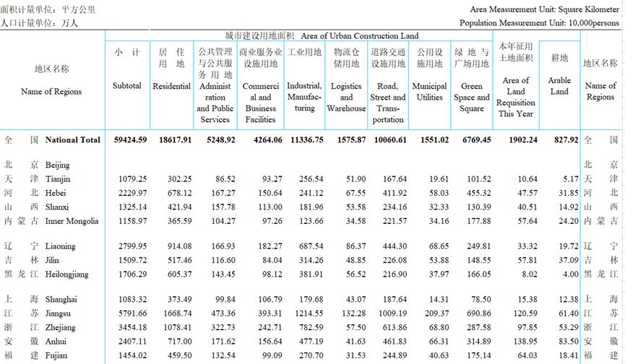
Task: Click the national total value 59424.59
Action: pyautogui.click(x=126, y=139)
